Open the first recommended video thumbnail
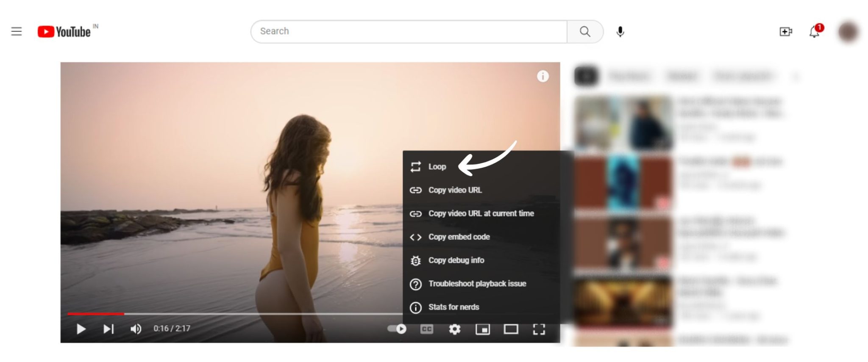Image resolution: width=868 pixels, height=362 pixels. pos(623,123)
